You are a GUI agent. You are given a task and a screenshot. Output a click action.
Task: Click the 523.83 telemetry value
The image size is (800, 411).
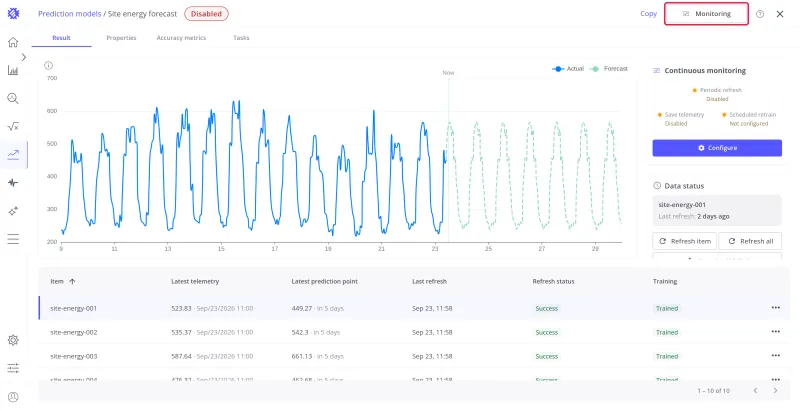click(181, 309)
